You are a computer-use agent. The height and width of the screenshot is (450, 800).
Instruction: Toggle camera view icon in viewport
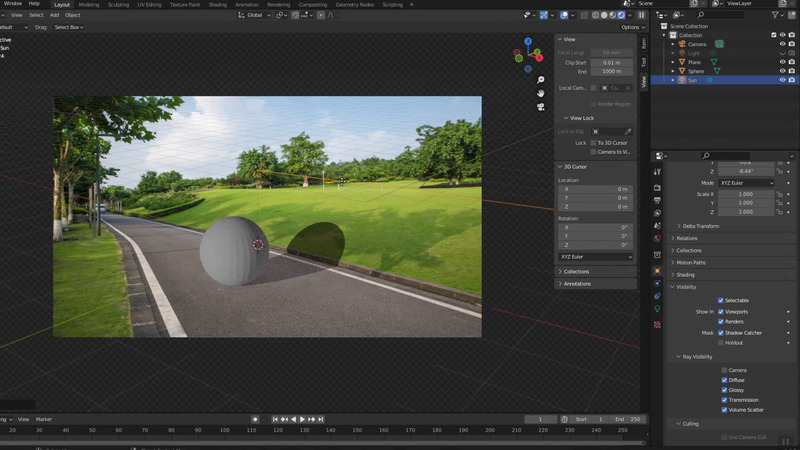click(541, 106)
